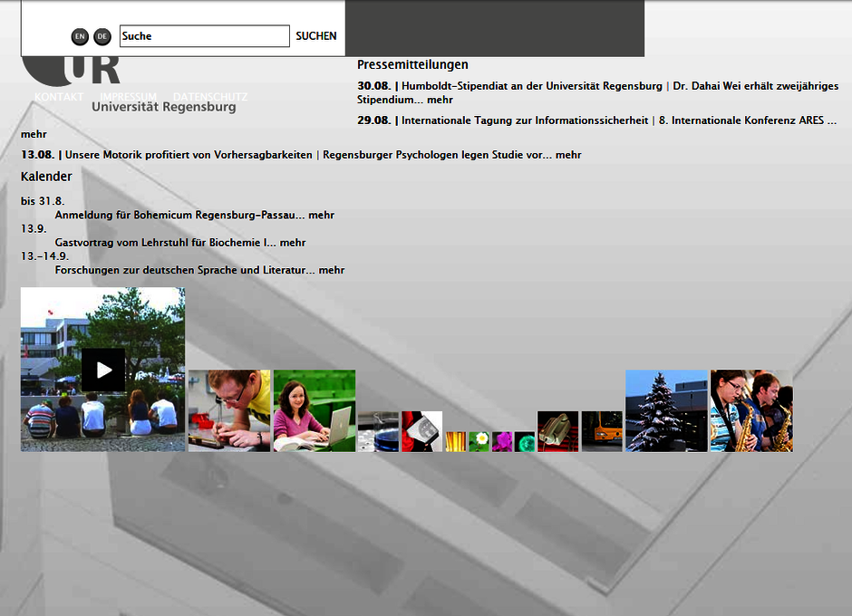Open the saxophone players thumbnail

point(751,410)
